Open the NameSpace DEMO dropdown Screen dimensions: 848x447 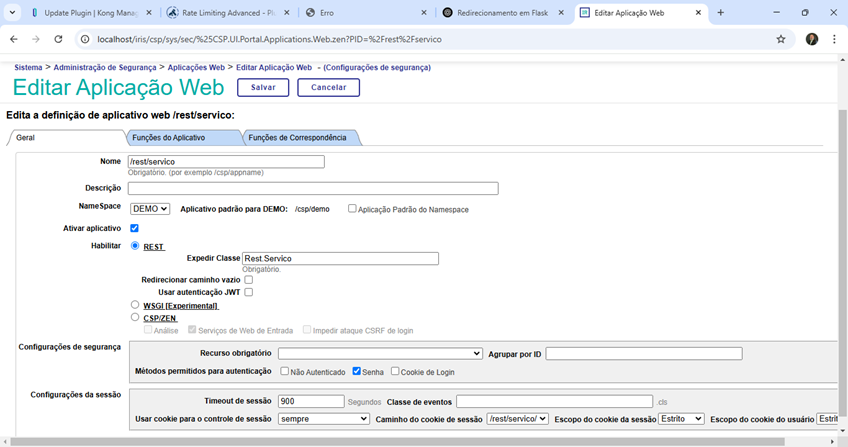pyautogui.click(x=150, y=209)
